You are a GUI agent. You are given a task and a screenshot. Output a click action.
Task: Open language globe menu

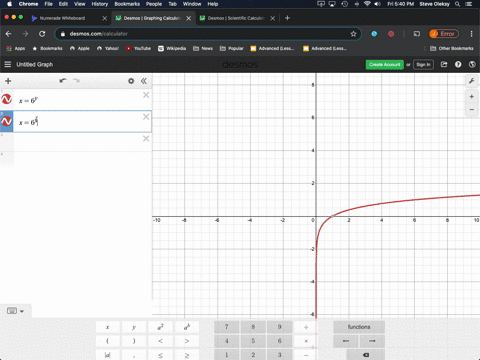(472, 64)
